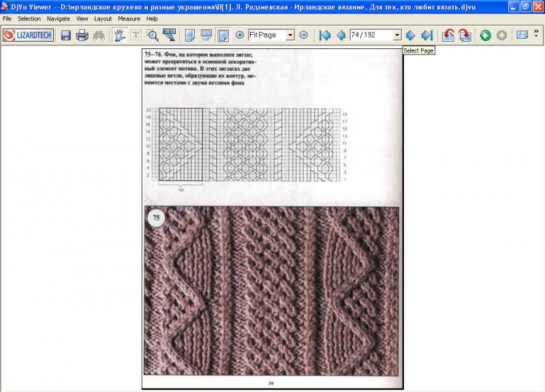
Task: Select the Pan hand tool
Action: click(x=120, y=35)
